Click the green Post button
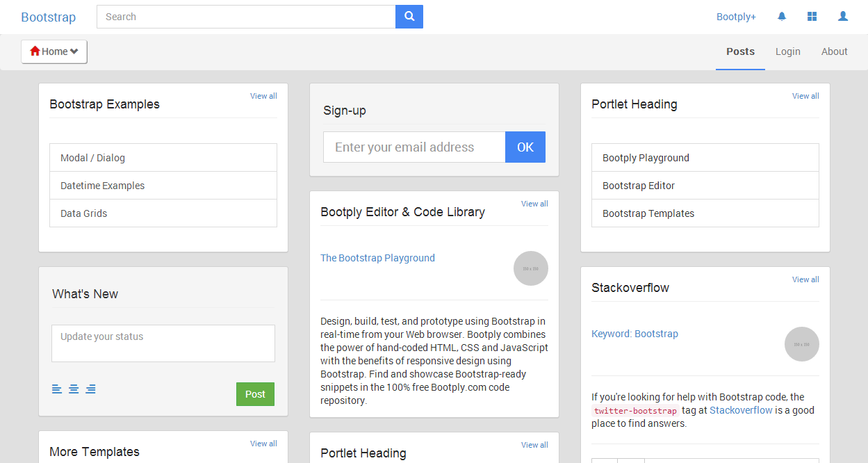 (x=255, y=394)
